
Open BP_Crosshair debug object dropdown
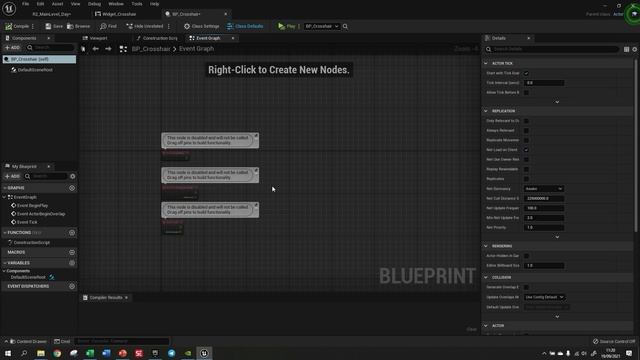tap(322, 26)
